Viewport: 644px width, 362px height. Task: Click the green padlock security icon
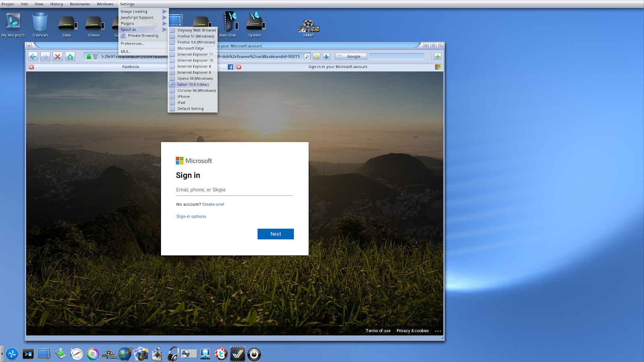[x=89, y=57]
